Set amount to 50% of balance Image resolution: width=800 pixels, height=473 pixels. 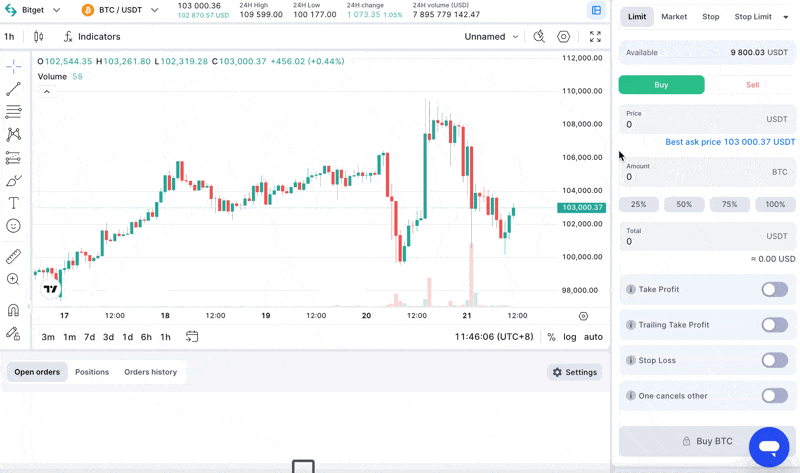point(684,204)
